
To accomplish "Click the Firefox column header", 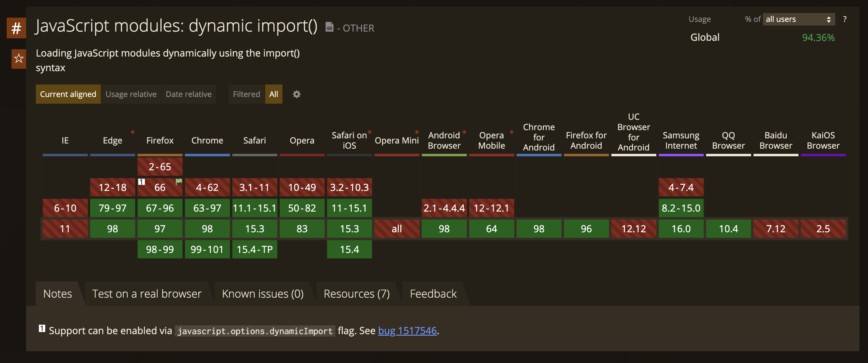I will [x=160, y=140].
